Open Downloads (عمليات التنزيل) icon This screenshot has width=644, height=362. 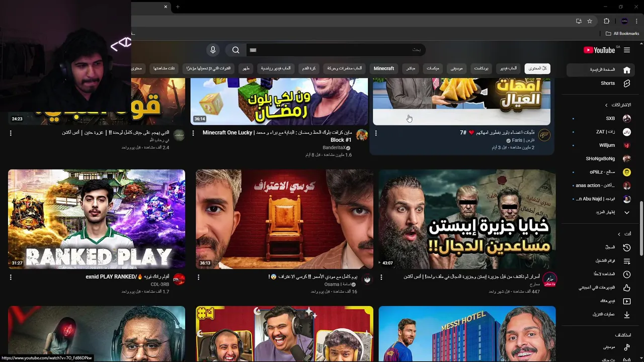[627, 315]
